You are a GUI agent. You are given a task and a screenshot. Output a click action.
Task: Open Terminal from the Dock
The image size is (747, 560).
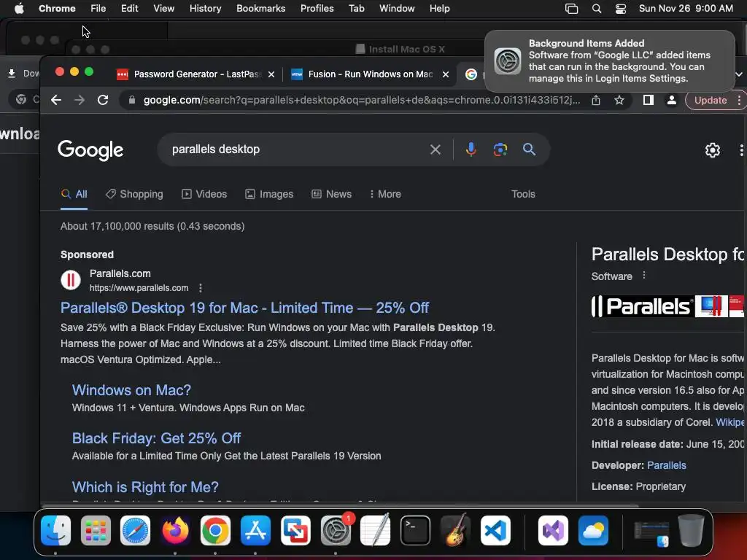tap(415, 531)
